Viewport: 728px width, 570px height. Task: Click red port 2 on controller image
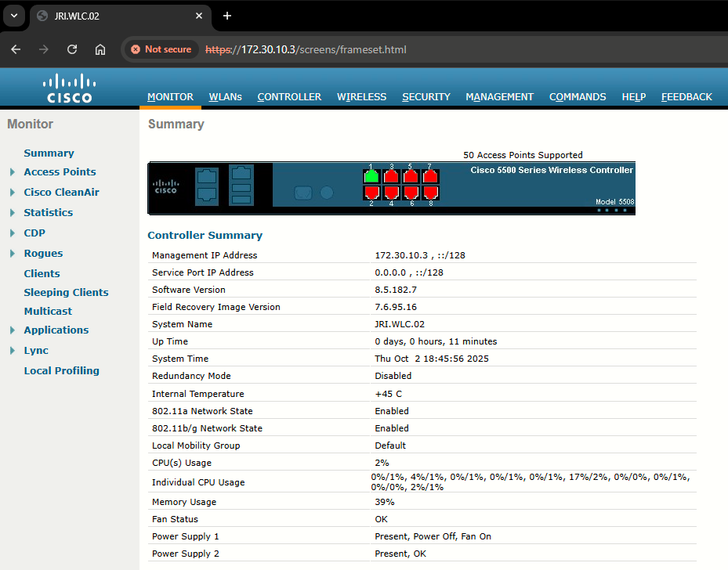point(371,193)
